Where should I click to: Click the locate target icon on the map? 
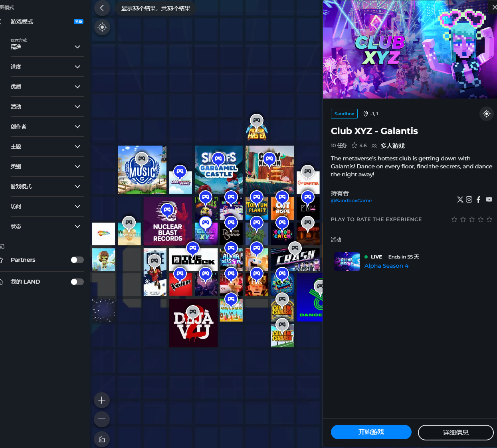(102, 27)
